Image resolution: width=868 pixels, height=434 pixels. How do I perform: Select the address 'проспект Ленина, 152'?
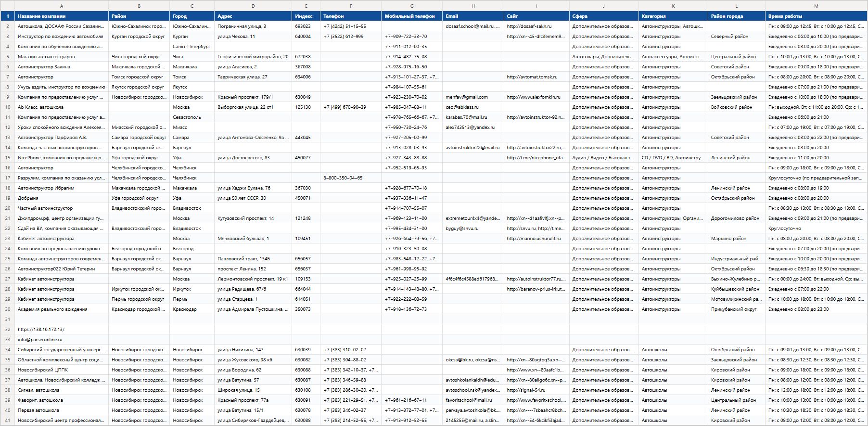point(253,269)
